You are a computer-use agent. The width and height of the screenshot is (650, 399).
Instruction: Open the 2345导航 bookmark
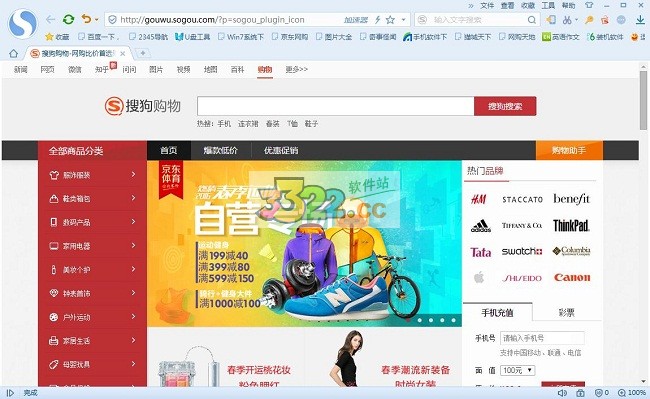pos(148,37)
